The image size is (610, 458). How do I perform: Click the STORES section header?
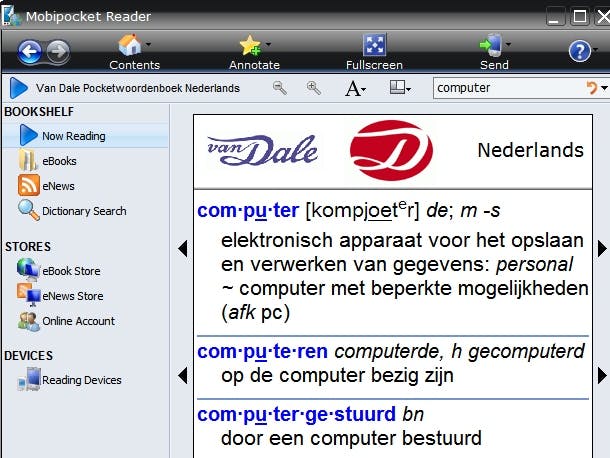click(28, 247)
